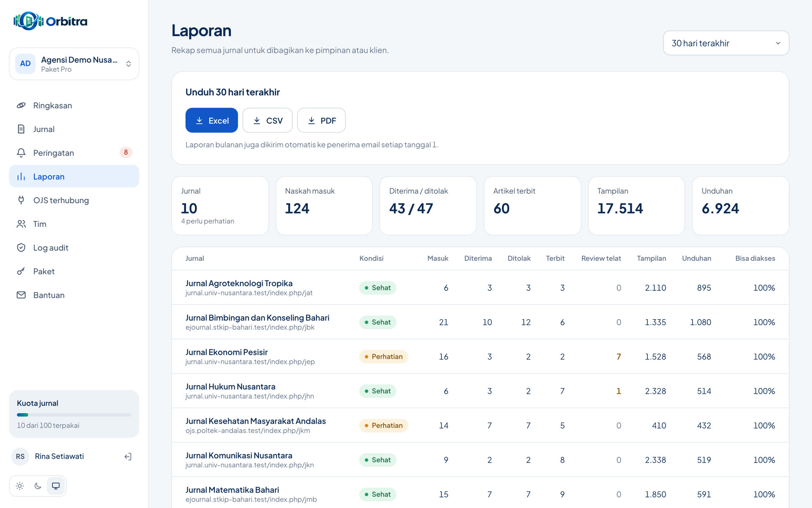
Task: Click the Log audit shield icon
Action: coord(21,248)
